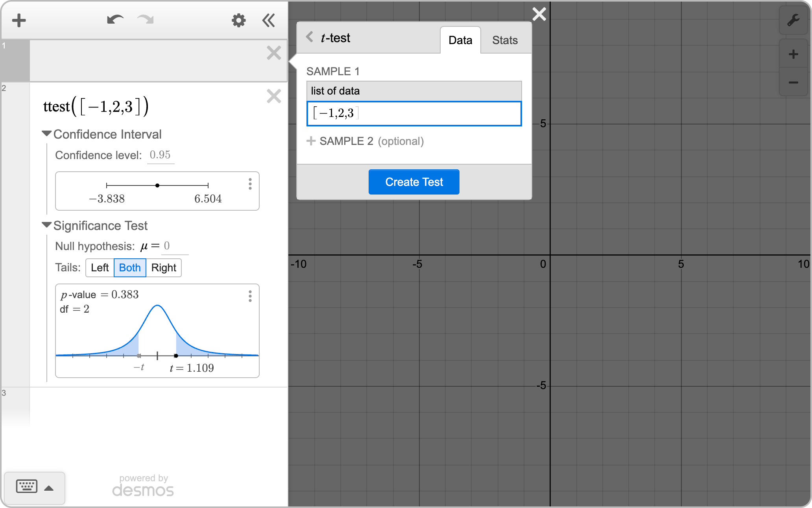Click the ttest([-1,2,3]) expression
This screenshot has height=508, width=812.
[x=96, y=106]
